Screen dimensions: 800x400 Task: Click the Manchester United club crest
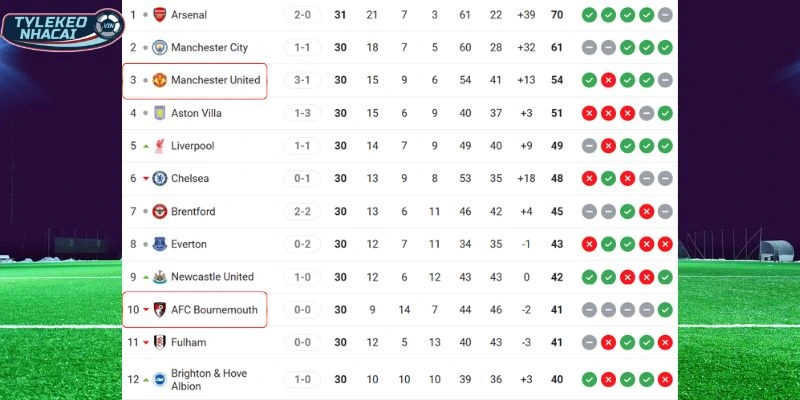[x=159, y=80]
